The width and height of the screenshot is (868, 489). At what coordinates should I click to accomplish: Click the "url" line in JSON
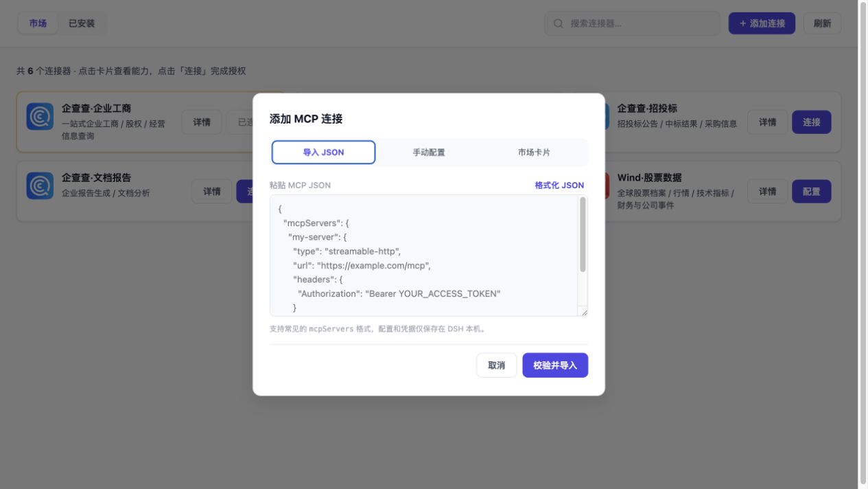click(362, 265)
